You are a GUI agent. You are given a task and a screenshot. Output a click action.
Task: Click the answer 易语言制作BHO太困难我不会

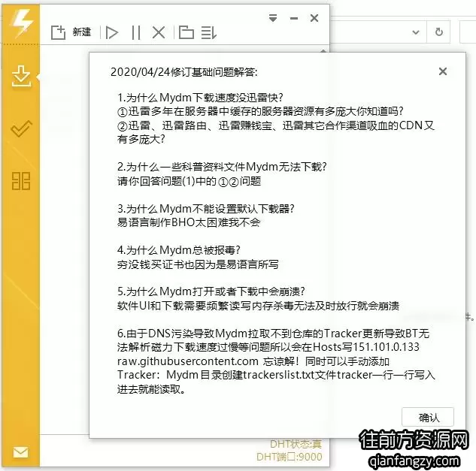(189, 222)
